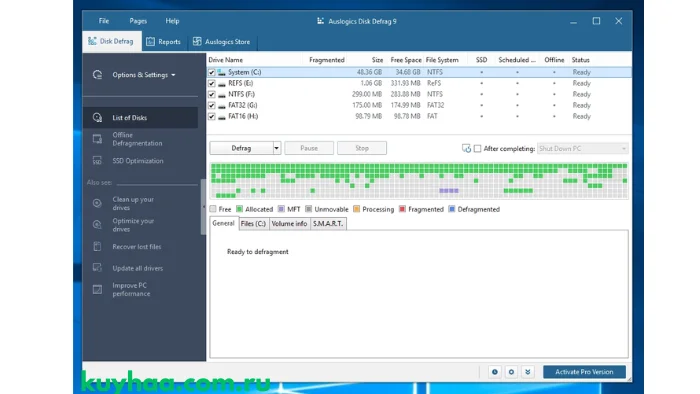The height and width of the screenshot is (394, 700).
Task: Sort by the File System column header
Action: [442, 60]
